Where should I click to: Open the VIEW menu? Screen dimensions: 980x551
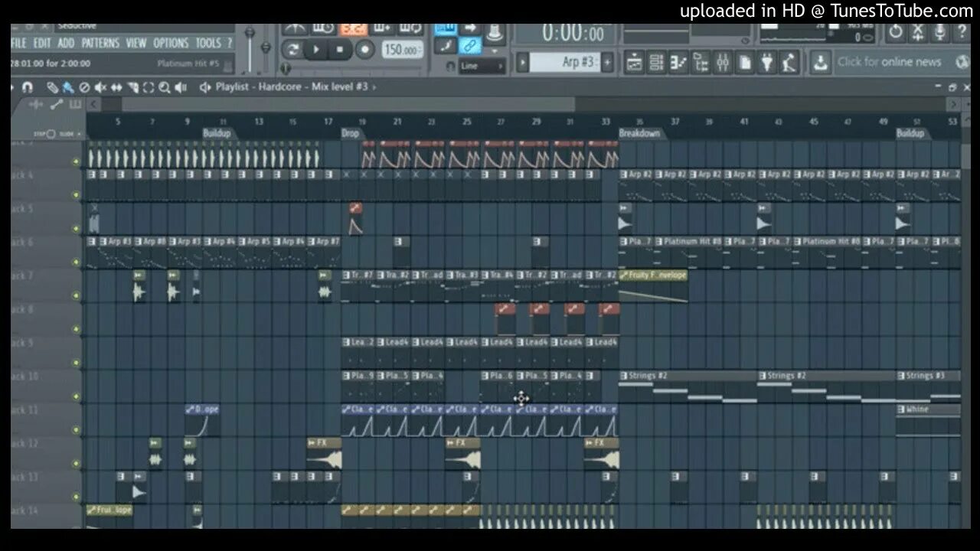[136, 44]
